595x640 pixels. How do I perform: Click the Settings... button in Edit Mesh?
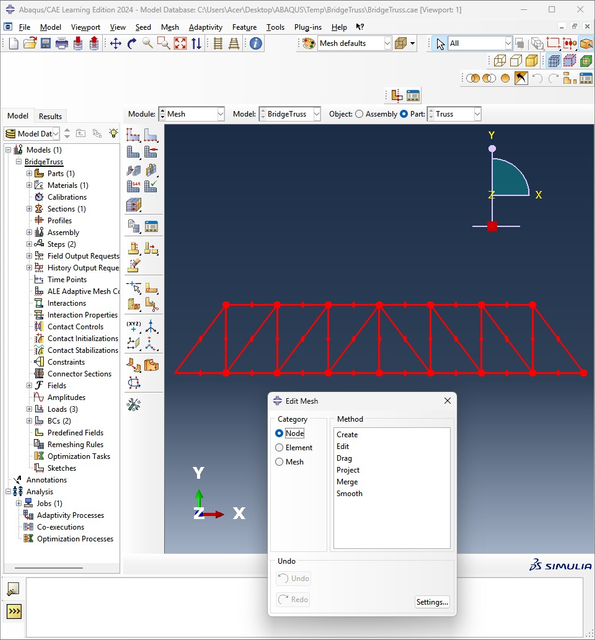point(432,602)
